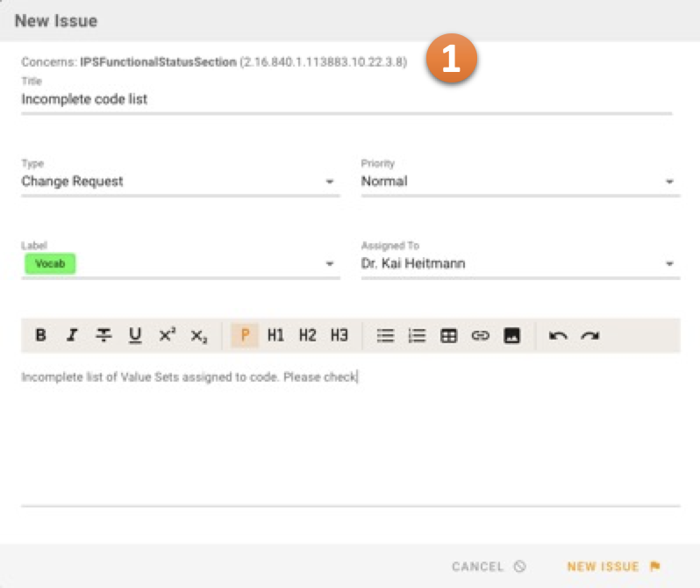
Task: Apply subscript formatting
Action: 199,335
